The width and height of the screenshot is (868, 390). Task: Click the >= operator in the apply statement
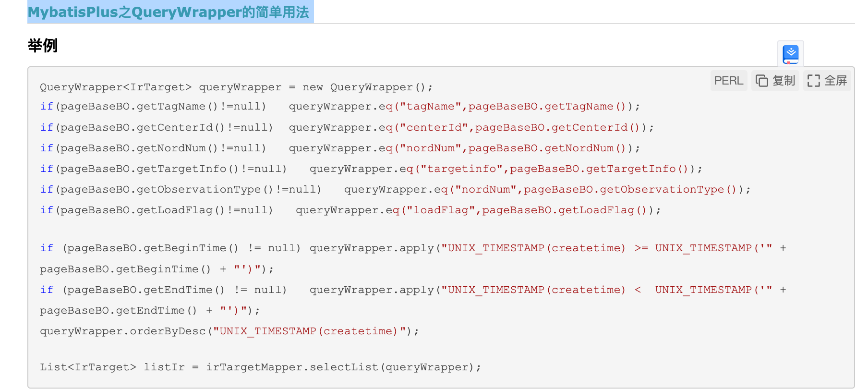pos(641,248)
